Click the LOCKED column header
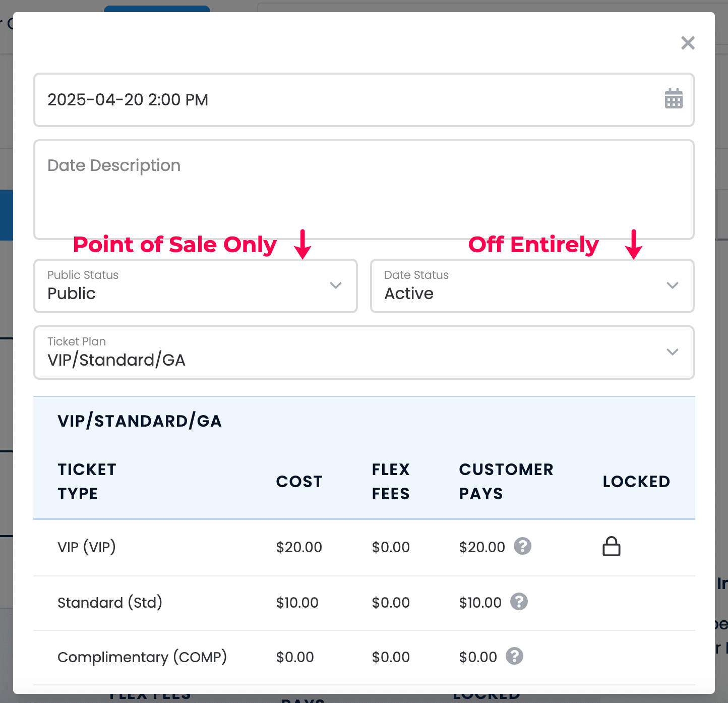 tap(636, 482)
